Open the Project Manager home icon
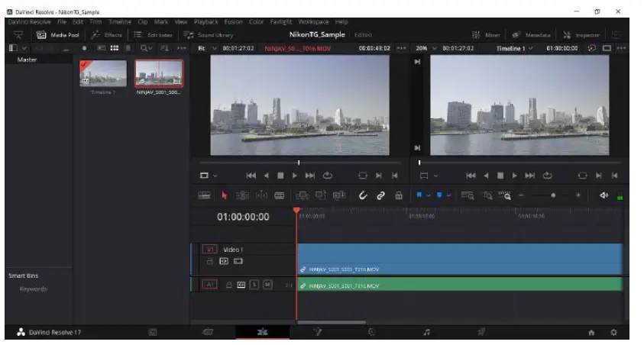Viewport: 644px width, 345px height. pos(591,333)
